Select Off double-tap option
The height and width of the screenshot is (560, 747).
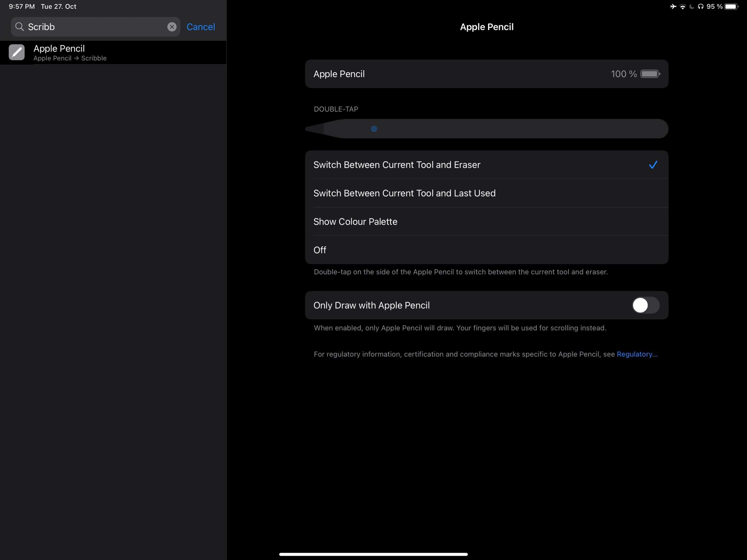pyautogui.click(x=320, y=250)
